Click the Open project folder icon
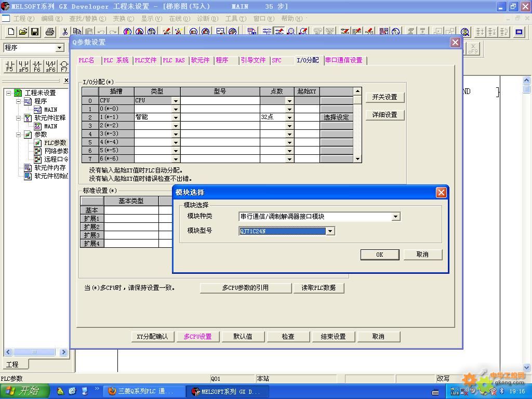 tap(23, 32)
